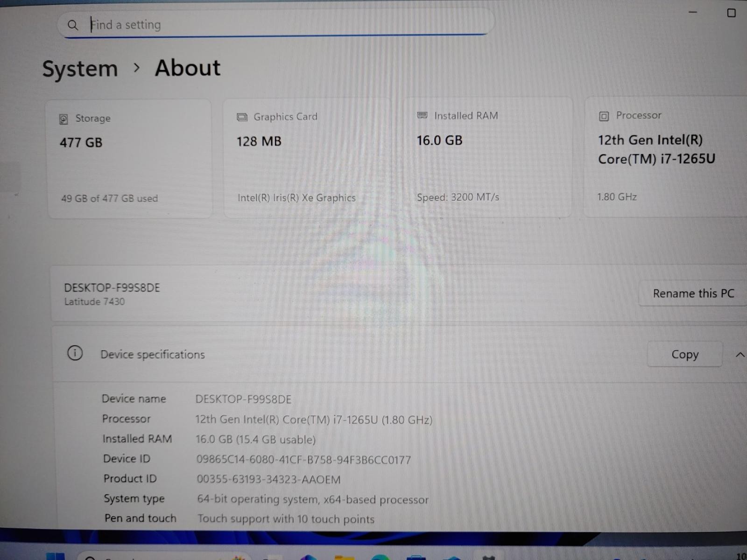Click the 12th Gen Intel Core i7-1265U card heading

pos(656,149)
